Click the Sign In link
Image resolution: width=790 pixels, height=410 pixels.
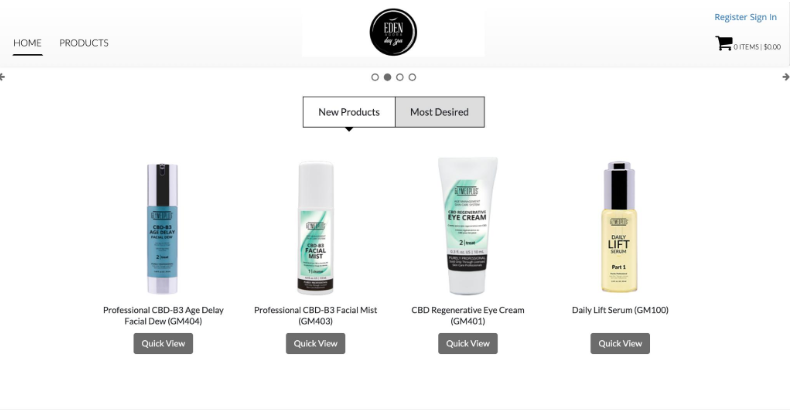(x=763, y=17)
